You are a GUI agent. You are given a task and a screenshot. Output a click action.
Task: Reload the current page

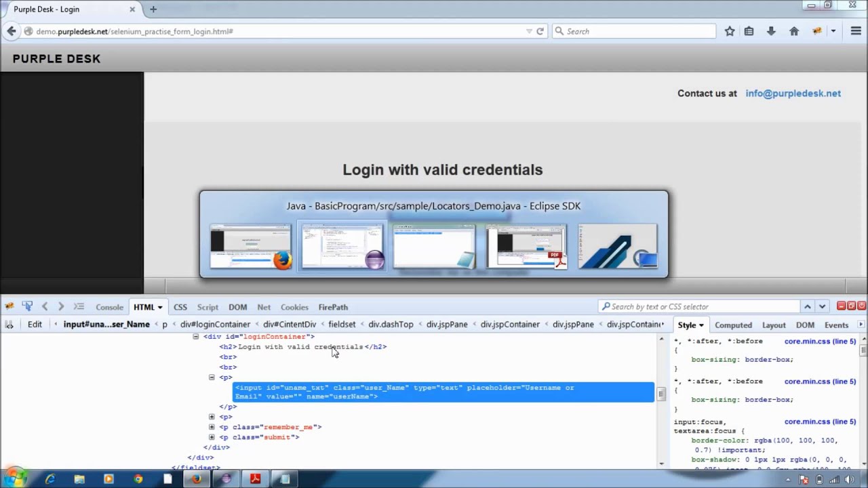point(540,31)
